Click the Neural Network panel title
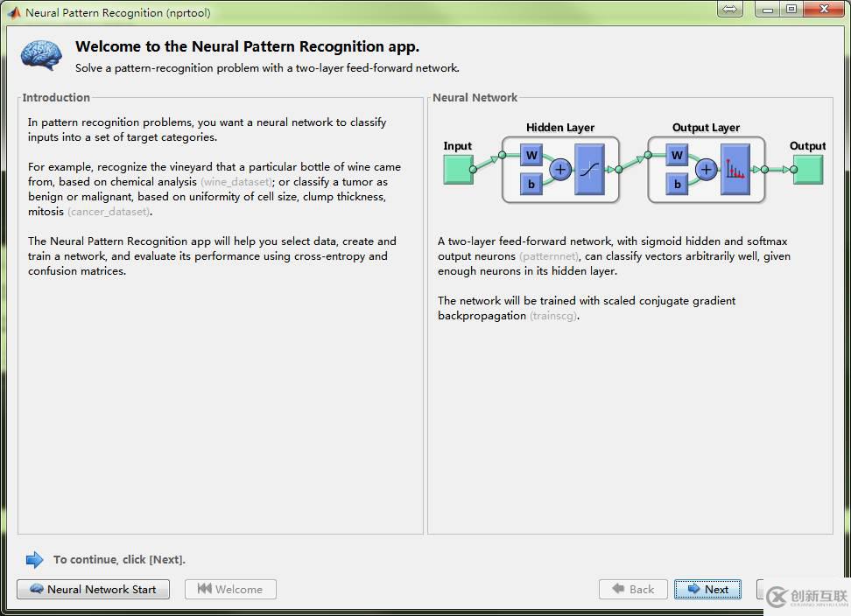The width and height of the screenshot is (851, 616). [x=475, y=98]
